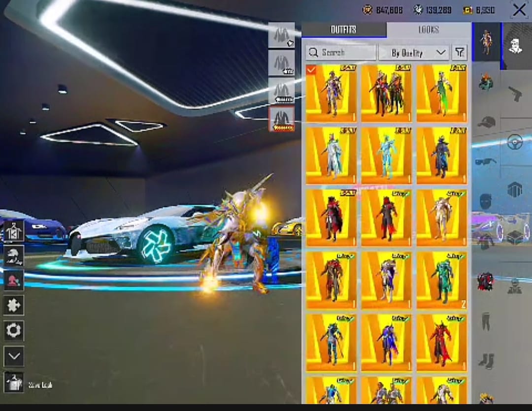
Task: Open the package box category icon
Action: 515,190
